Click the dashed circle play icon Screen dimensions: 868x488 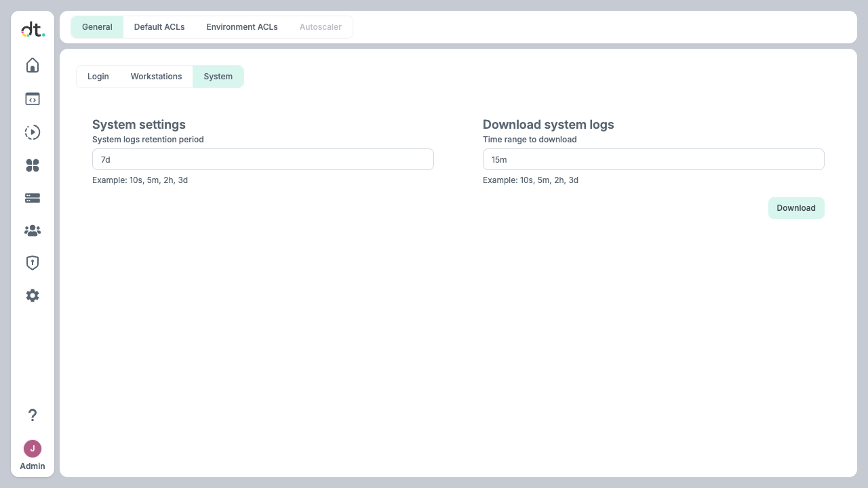click(x=33, y=132)
